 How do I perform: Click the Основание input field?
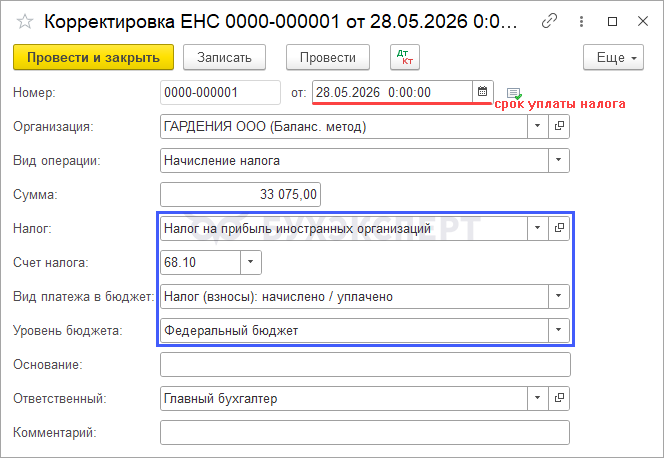(x=365, y=364)
